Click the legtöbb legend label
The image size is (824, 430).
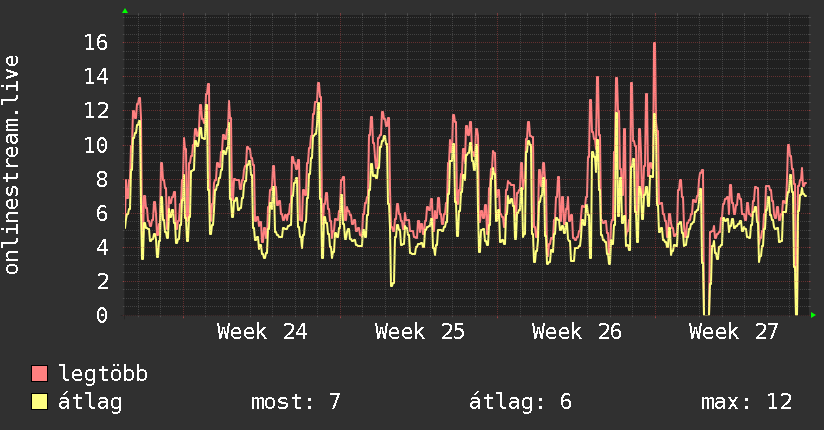[103, 374]
